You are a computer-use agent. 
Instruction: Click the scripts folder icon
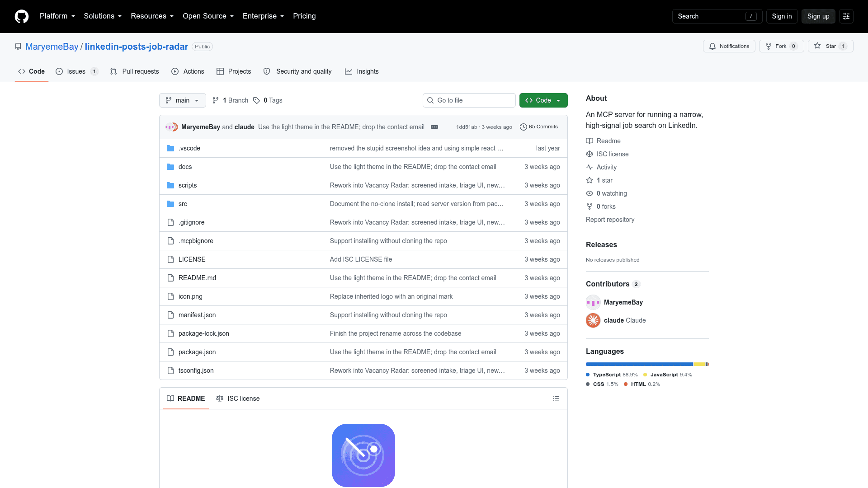point(170,185)
